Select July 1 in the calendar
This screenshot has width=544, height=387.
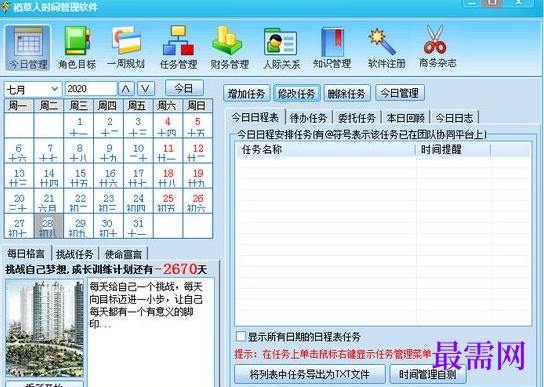(x=79, y=126)
